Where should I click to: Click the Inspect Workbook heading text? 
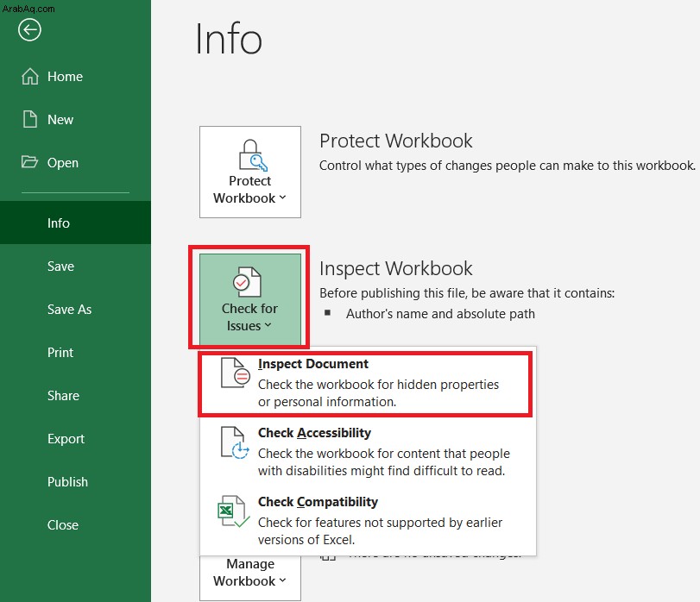[x=395, y=268]
